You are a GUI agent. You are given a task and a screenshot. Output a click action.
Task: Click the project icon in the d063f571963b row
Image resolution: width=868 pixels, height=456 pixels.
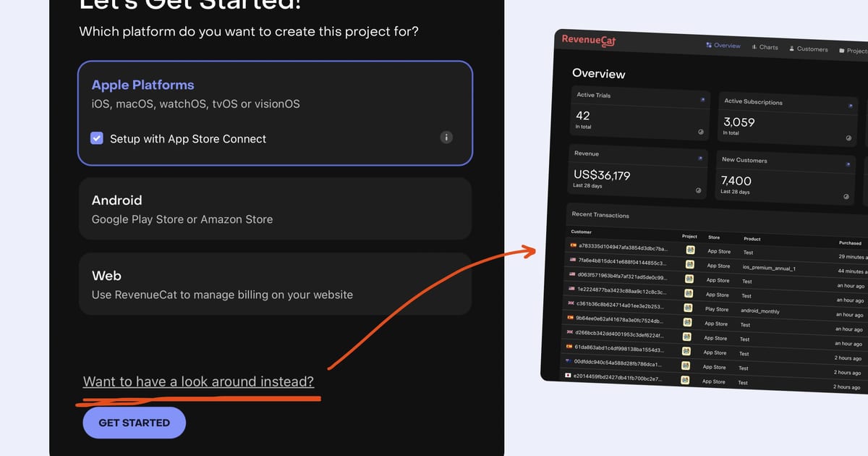689,279
